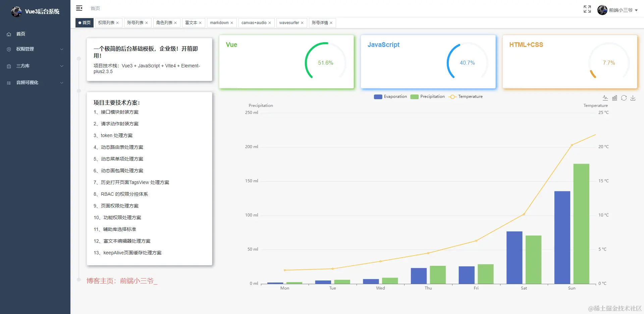Click the Sat blue Evaporation bar
Viewport: 644px width, 314px height.
(x=514, y=258)
